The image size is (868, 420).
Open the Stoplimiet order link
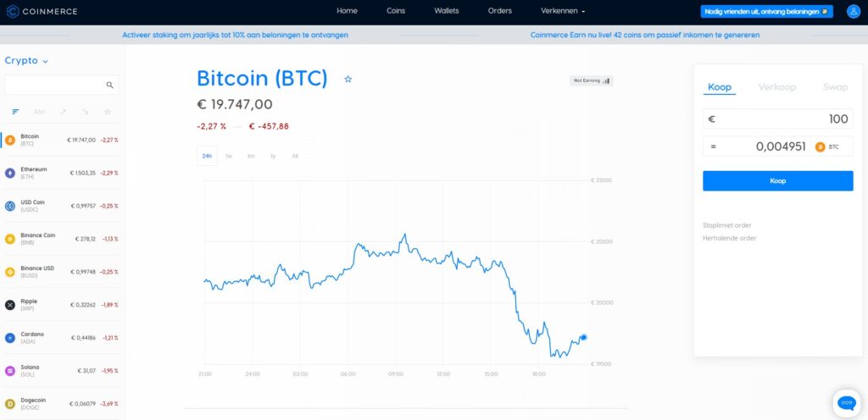[x=726, y=225]
